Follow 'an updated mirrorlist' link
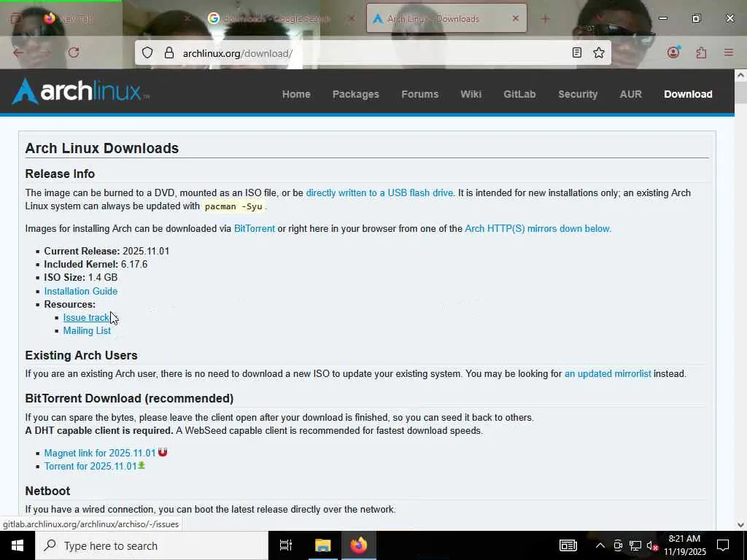The height and width of the screenshot is (560, 747). coord(608,374)
